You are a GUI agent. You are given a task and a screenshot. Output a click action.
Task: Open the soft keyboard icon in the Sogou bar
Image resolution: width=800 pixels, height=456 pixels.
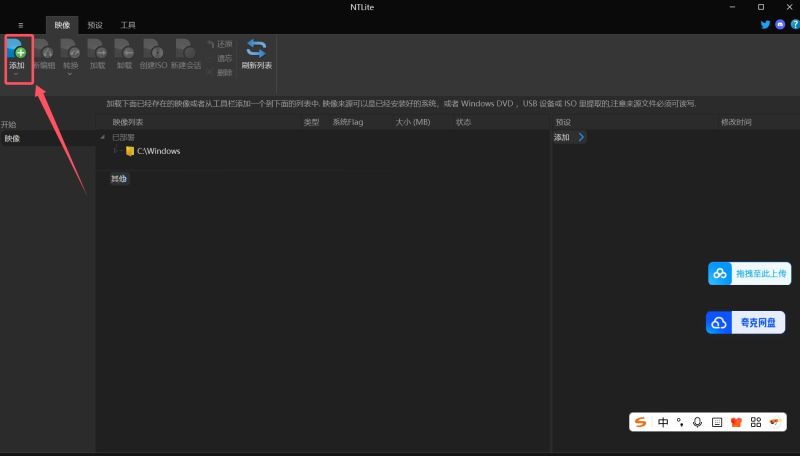tap(717, 422)
